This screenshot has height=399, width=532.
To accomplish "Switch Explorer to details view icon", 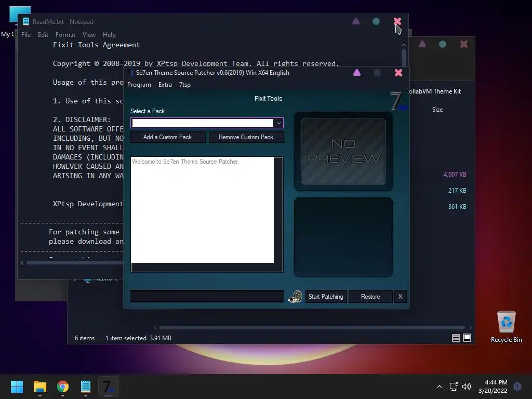I will pyautogui.click(x=456, y=338).
